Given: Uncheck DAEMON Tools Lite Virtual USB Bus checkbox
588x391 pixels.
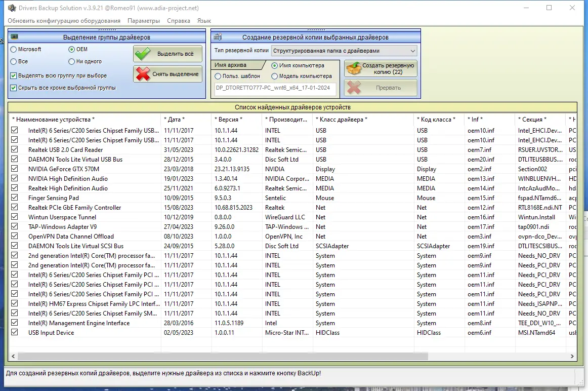Looking at the screenshot, I should 15,159.
